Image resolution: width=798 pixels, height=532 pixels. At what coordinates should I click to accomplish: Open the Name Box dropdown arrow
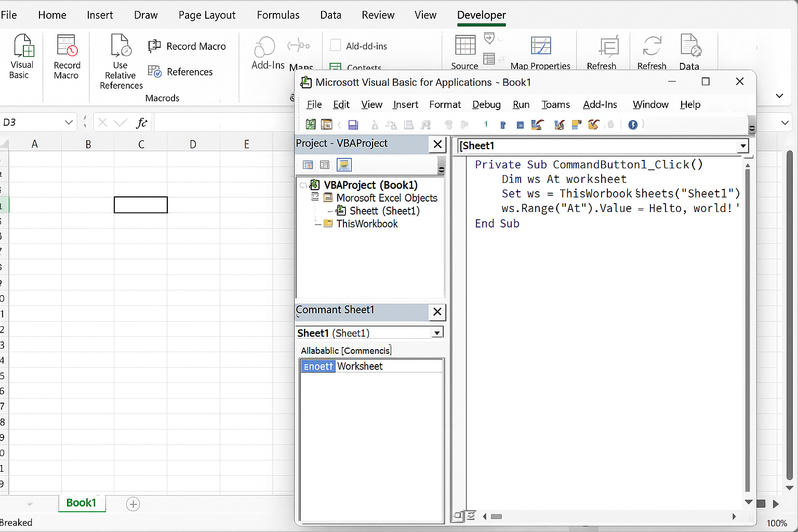tap(69, 123)
